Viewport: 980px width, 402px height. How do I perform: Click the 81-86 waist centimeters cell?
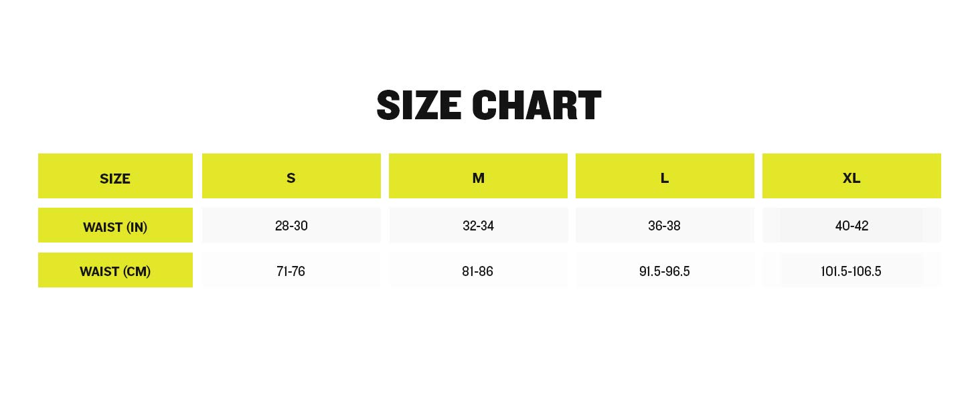(x=477, y=271)
